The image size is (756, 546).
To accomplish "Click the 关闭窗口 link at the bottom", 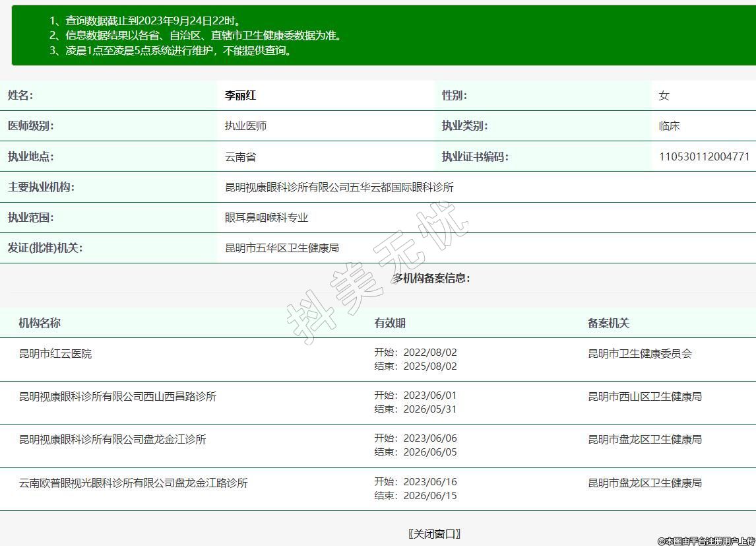I will (434, 533).
